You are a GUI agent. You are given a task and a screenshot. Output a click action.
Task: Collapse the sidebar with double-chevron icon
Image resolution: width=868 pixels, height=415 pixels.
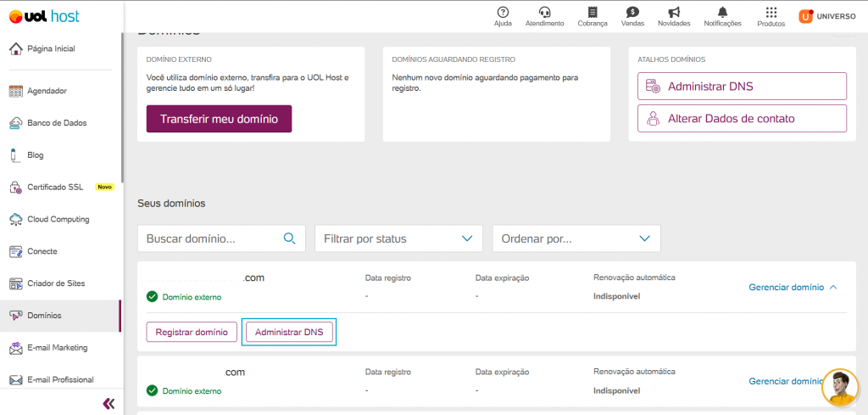point(108,403)
